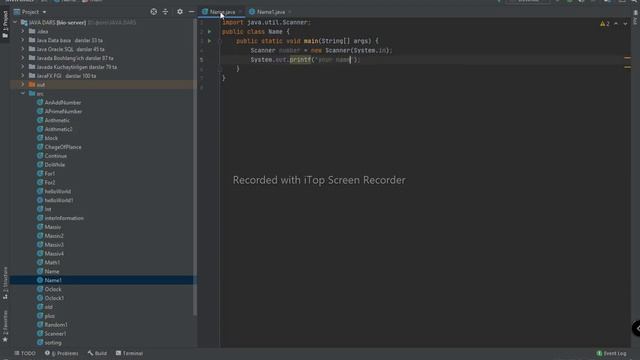Screen dimensions: 640x360
Task: Expand the JavaFX FGI folder
Action: (23, 76)
